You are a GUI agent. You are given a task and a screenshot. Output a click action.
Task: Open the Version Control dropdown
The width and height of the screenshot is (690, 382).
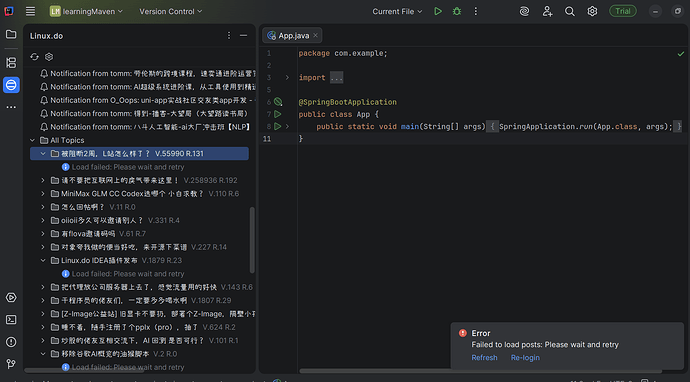click(171, 11)
